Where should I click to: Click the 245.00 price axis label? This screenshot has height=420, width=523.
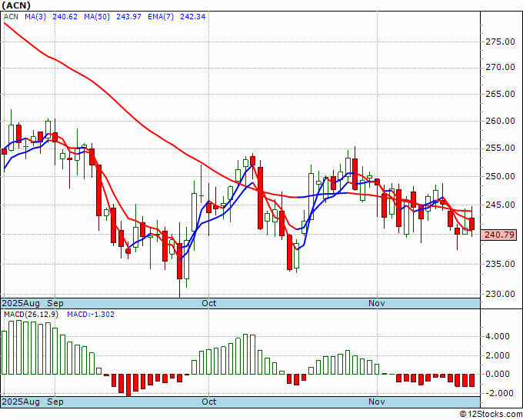click(x=499, y=205)
